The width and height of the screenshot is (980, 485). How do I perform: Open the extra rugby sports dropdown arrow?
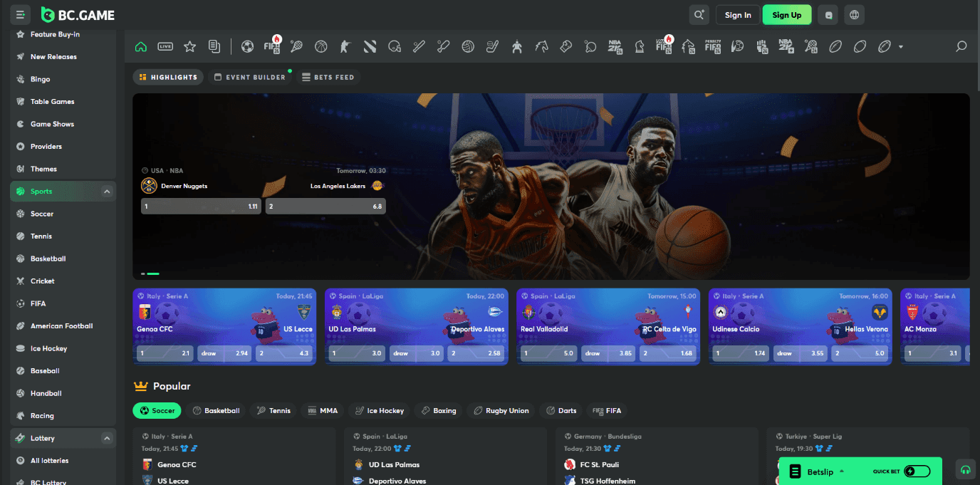[900, 46]
